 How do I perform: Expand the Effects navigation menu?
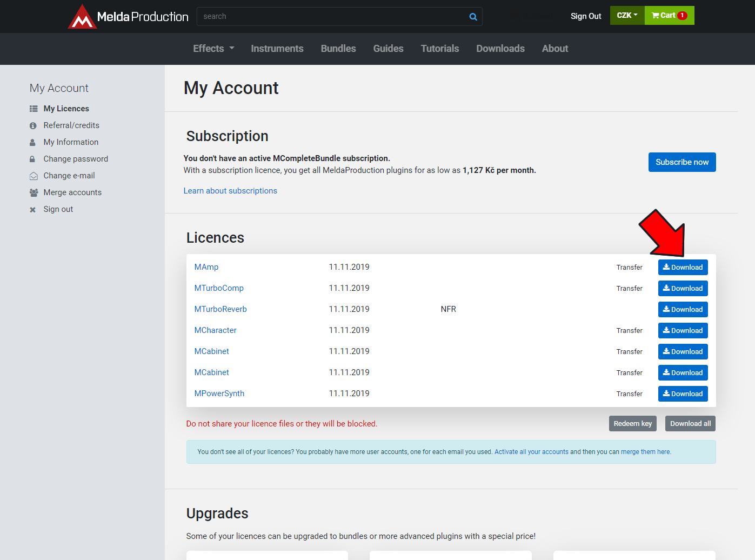pos(213,49)
